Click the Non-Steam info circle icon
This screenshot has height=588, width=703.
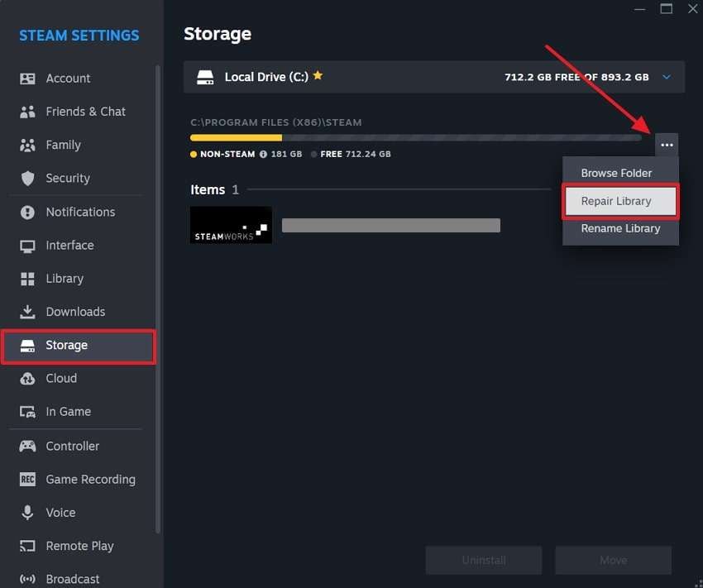(263, 154)
